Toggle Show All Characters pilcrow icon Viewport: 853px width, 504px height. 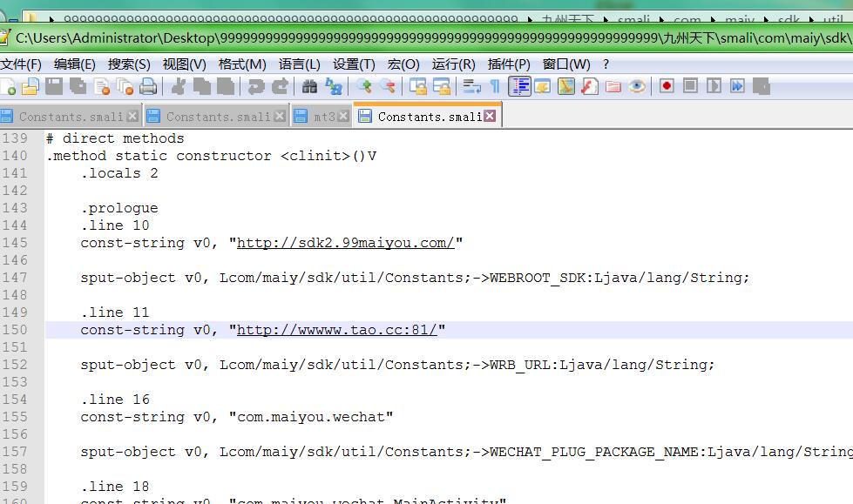pos(495,86)
